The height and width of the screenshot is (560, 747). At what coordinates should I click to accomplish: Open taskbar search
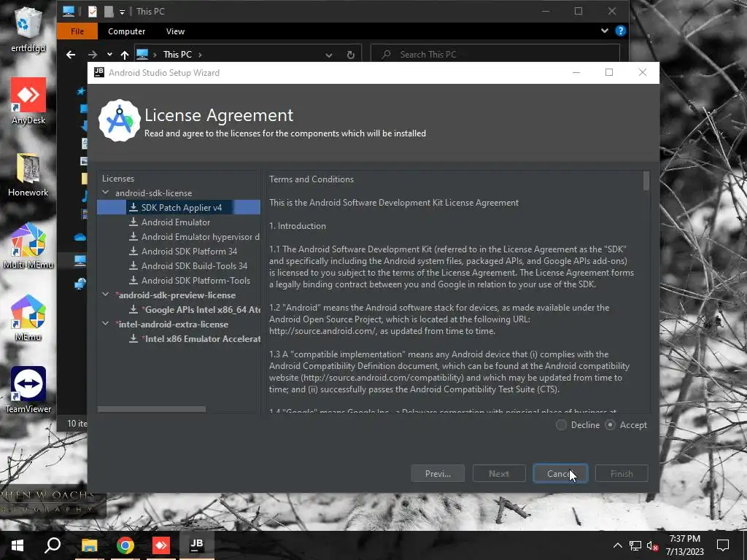pos(53,545)
